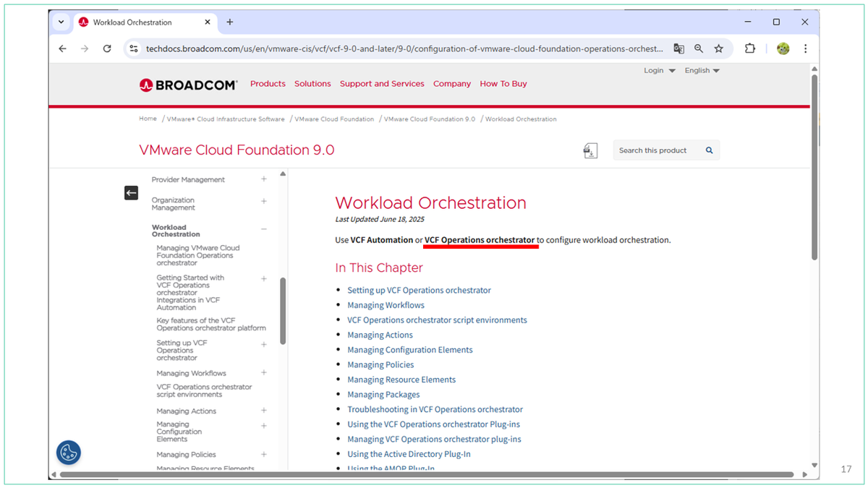Open Managing VCF Operations orchestrator plug-ins link

click(434, 439)
